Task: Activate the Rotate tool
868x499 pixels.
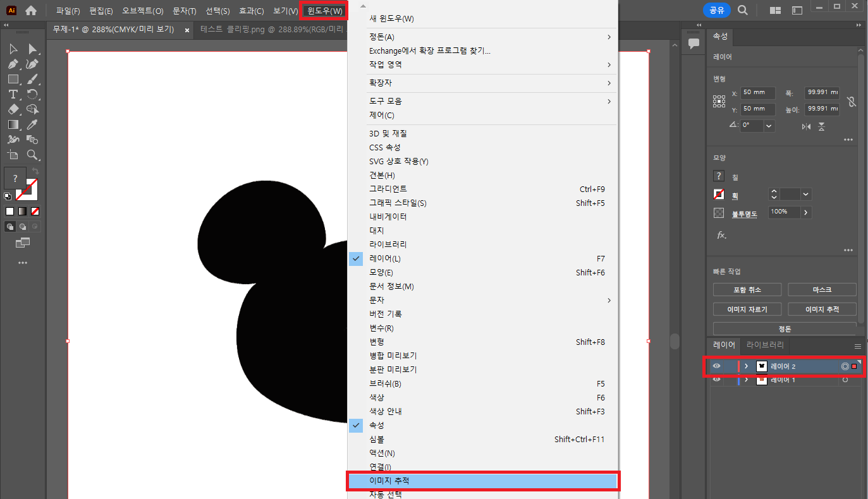Action: 32,95
